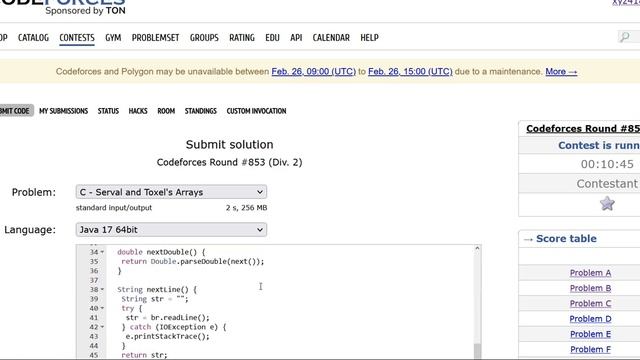Image resolution: width=640 pixels, height=360 pixels.
Task: Collapse code fold arrow at line 40
Action: 102,308
